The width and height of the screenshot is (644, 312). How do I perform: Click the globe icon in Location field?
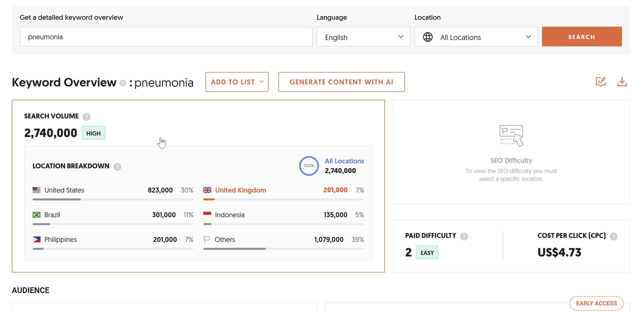428,37
